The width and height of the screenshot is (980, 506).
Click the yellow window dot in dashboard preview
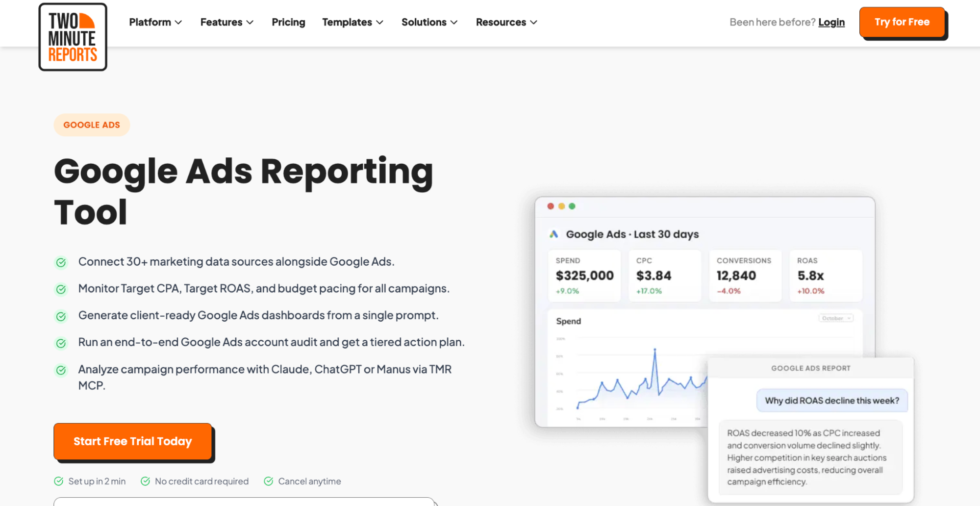click(561, 206)
